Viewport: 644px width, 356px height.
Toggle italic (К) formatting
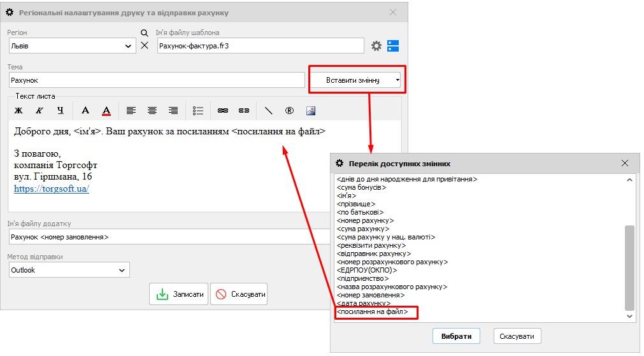pyautogui.click(x=39, y=111)
